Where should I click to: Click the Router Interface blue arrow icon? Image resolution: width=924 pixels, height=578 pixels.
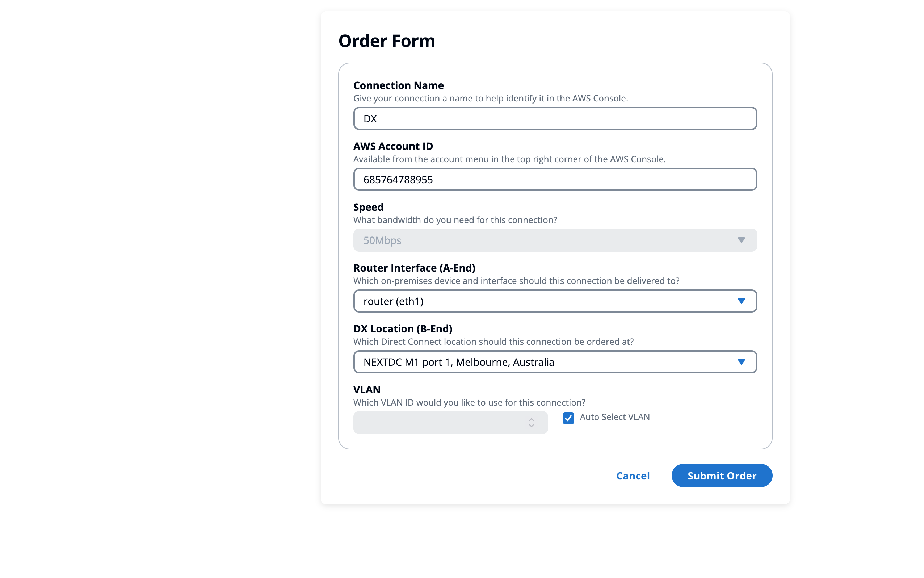[x=741, y=301]
